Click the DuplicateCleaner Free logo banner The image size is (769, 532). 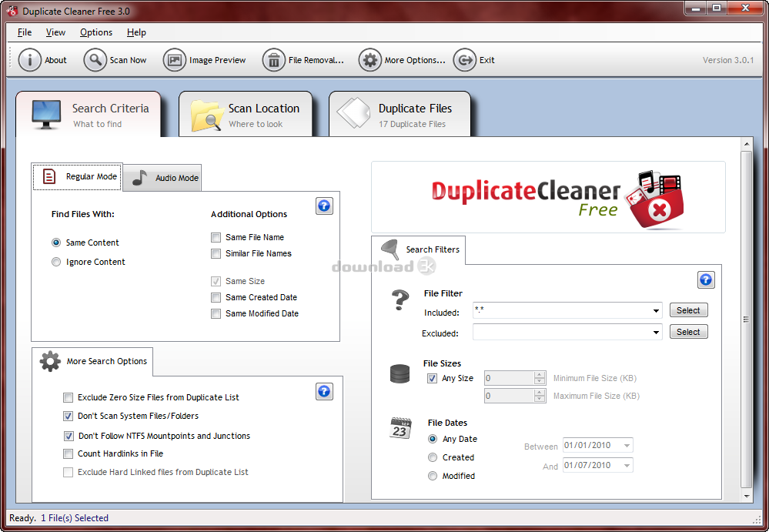(x=548, y=197)
